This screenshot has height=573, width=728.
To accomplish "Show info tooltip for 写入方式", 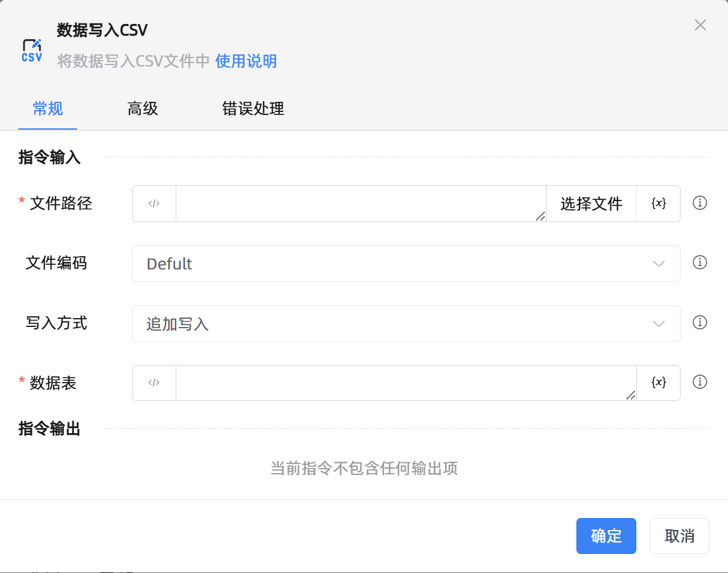I will 700,323.
